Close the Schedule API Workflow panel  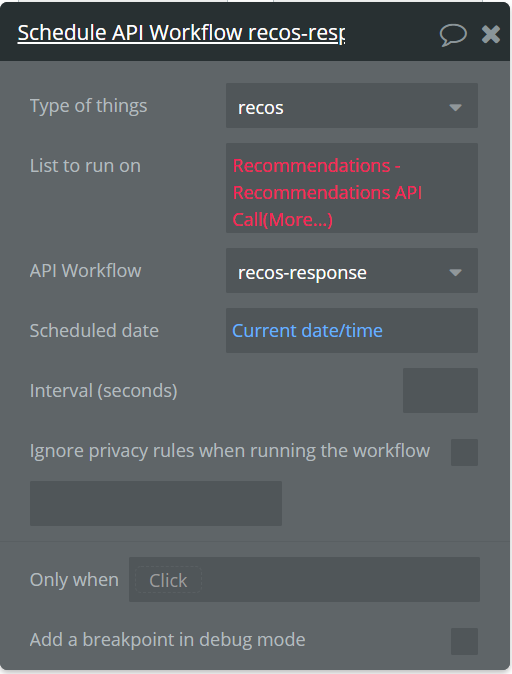pos(491,34)
